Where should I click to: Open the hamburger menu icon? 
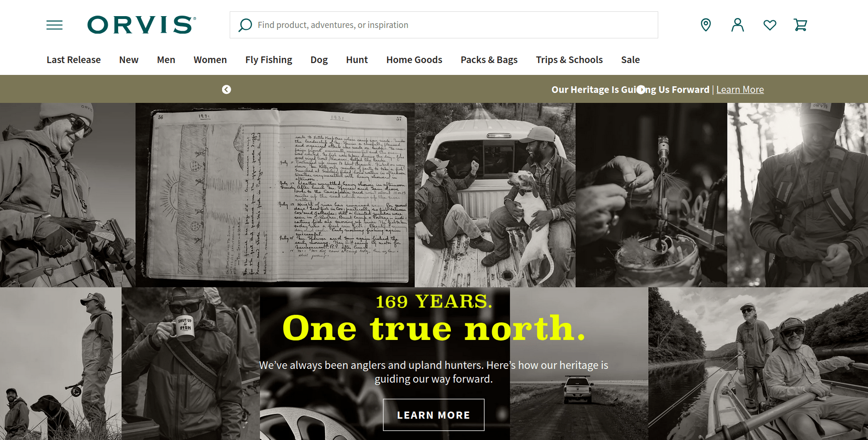point(55,25)
